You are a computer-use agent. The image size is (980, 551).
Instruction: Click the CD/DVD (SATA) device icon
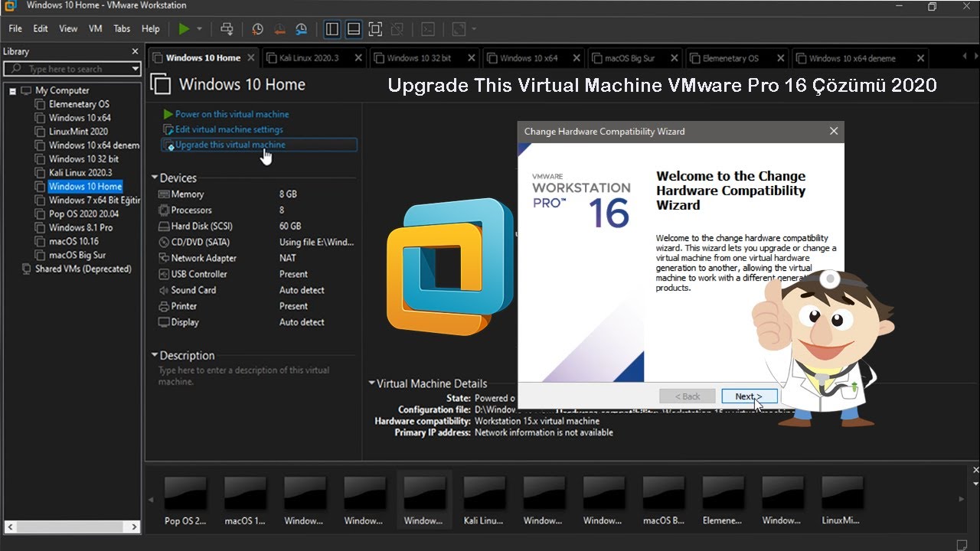[163, 243]
